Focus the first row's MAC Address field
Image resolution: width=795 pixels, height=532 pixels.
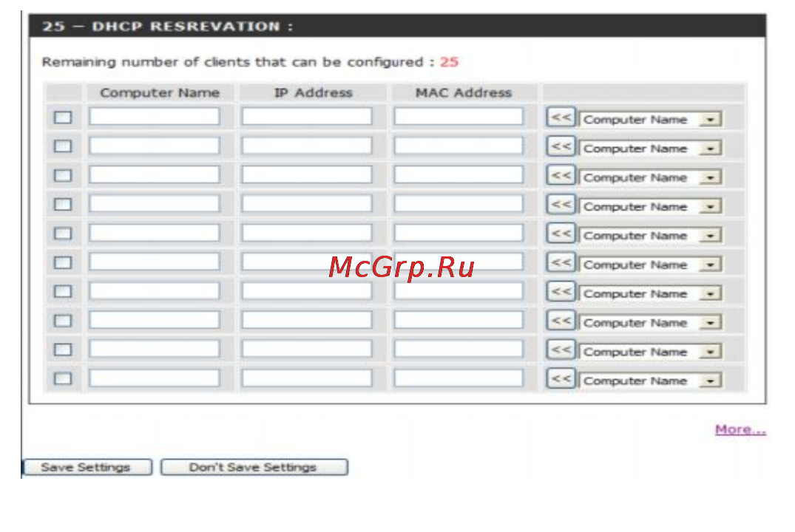459,116
